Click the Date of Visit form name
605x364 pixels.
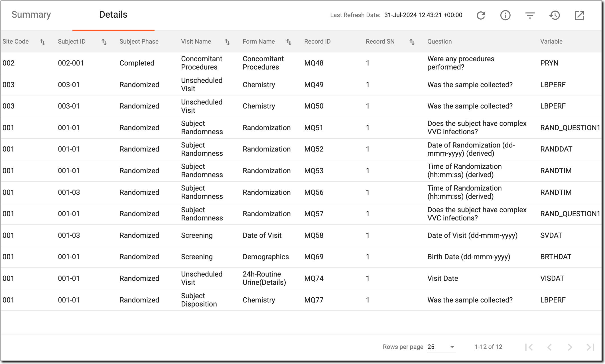tap(262, 235)
